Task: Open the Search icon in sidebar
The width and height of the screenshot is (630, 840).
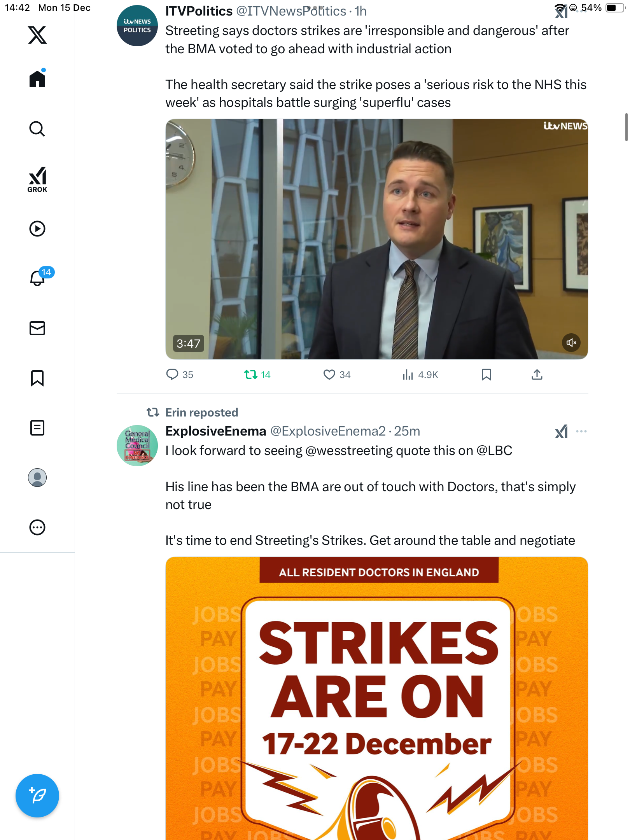Action: pos(37,129)
